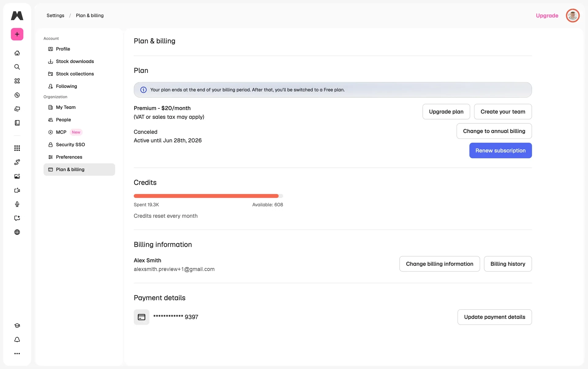The height and width of the screenshot is (369, 588).
Task: Open the microphone voice icon
Action: click(x=17, y=204)
